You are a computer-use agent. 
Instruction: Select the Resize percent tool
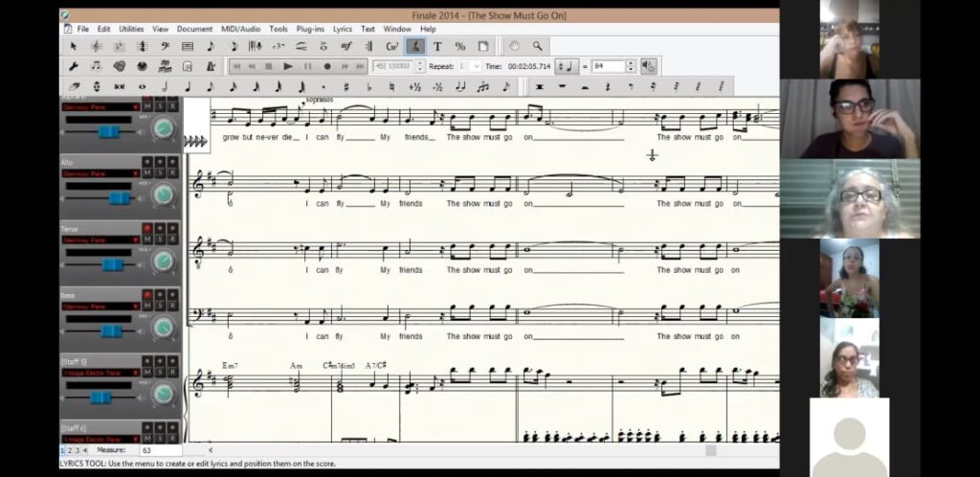(460, 46)
